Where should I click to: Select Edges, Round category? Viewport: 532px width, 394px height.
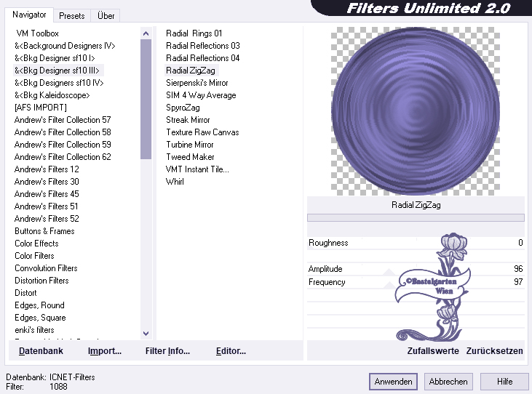39,305
